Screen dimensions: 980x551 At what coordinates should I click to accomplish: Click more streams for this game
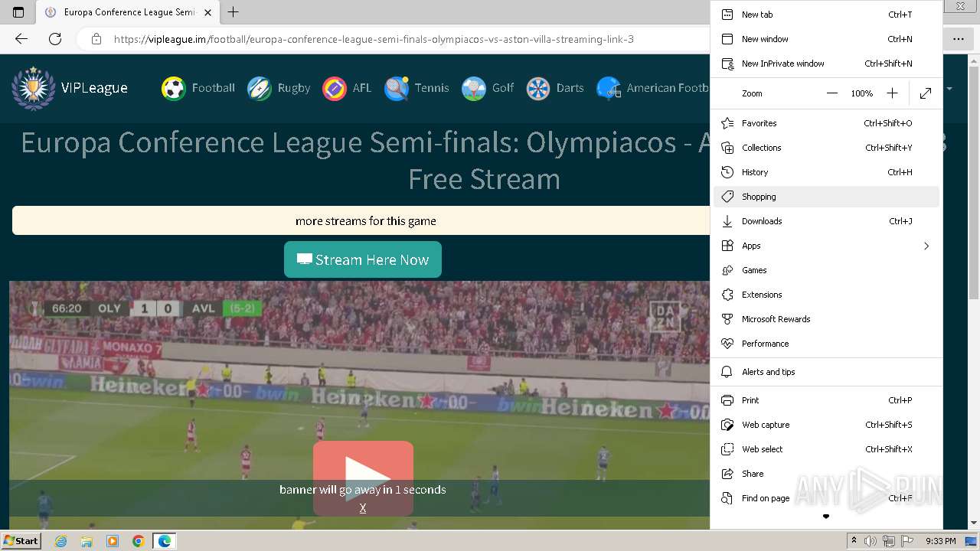[366, 221]
